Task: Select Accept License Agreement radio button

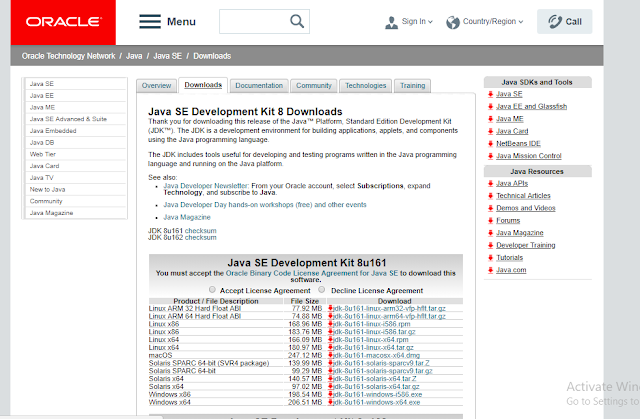Action: (212, 290)
